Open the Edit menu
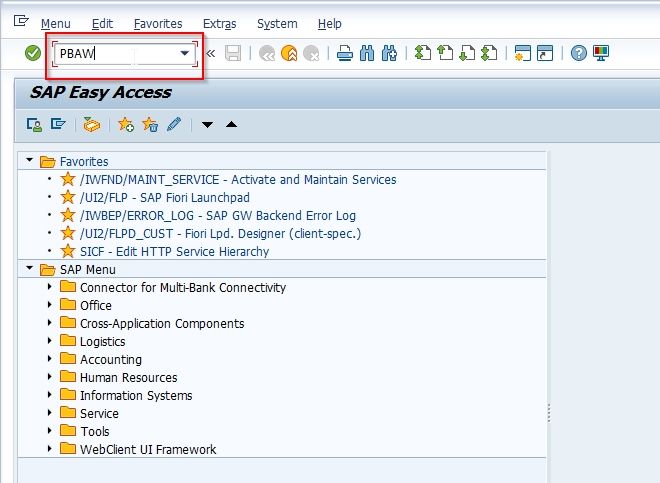The image size is (660, 483). pos(102,24)
